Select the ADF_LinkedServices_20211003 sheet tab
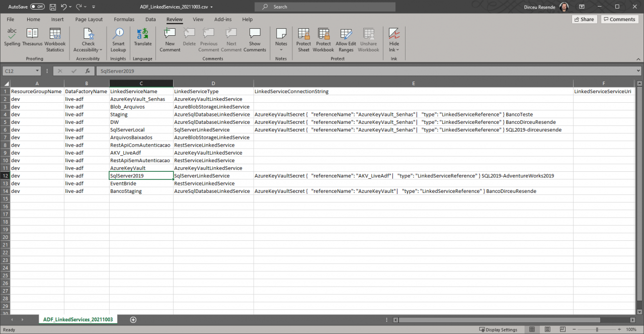Viewport: 644px width, 334px height. point(77,319)
